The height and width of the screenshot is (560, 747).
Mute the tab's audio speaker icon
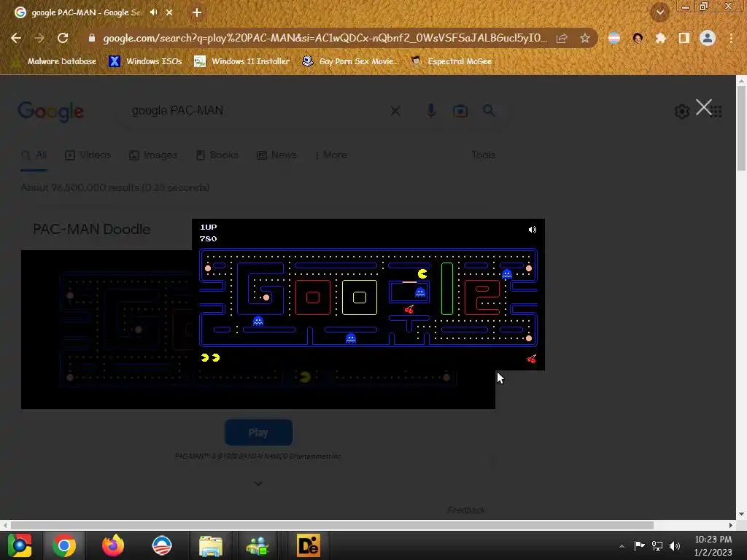click(153, 12)
